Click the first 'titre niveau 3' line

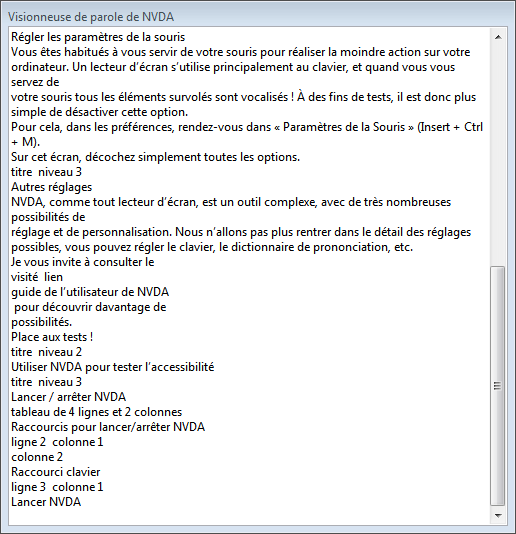[x=46, y=172]
